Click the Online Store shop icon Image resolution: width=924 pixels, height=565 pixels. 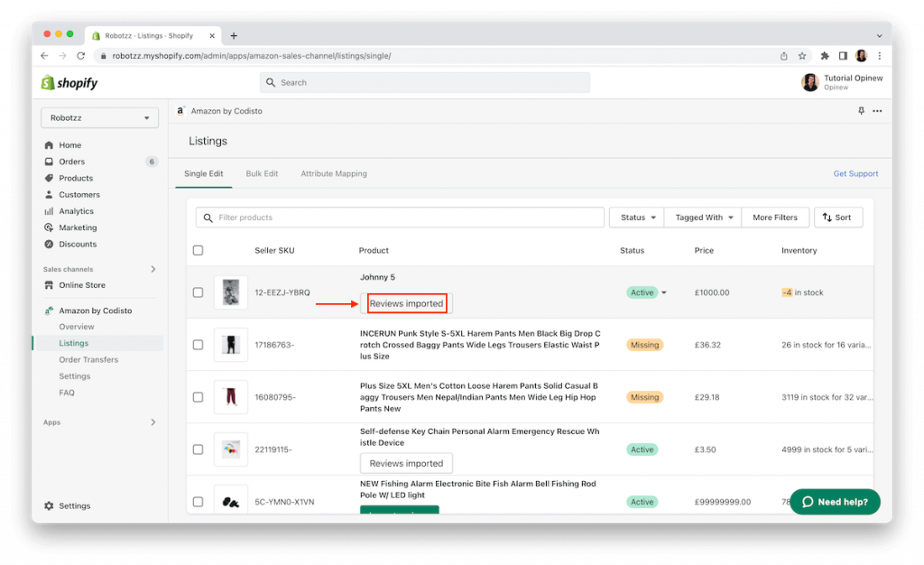(49, 285)
